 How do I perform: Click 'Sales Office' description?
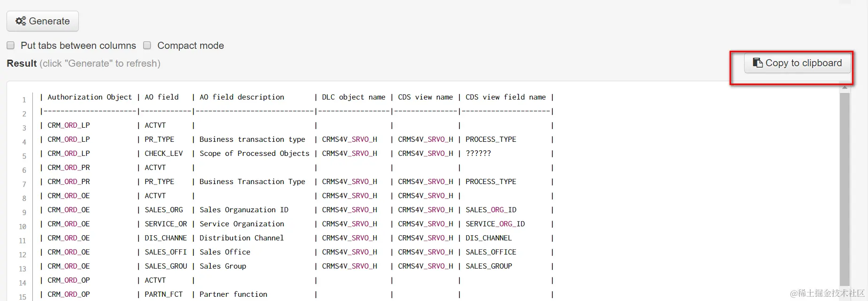[x=225, y=252]
